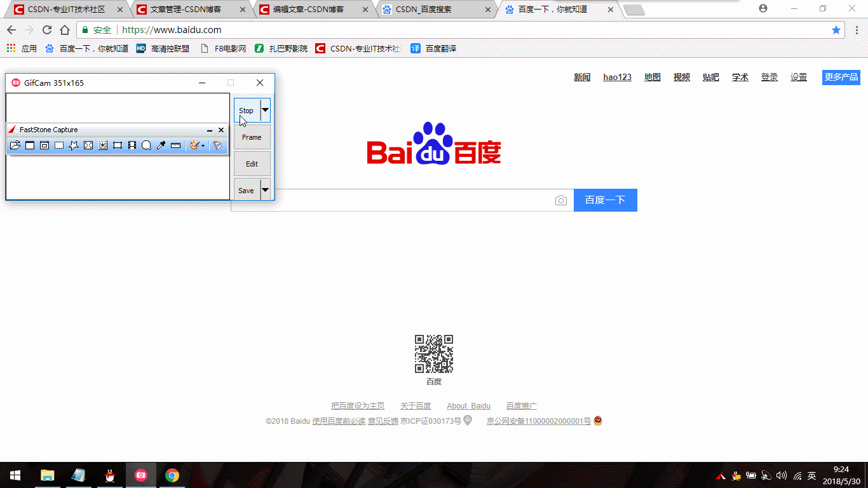Click the 登录 login link
Image resolution: width=868 pixels, height=488 pixels.
coord(770,77)
